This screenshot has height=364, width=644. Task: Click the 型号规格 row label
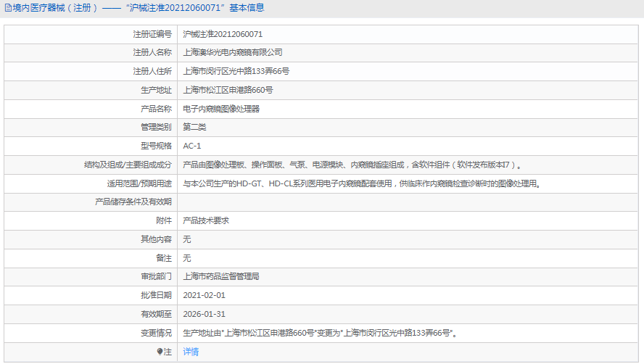156,146
